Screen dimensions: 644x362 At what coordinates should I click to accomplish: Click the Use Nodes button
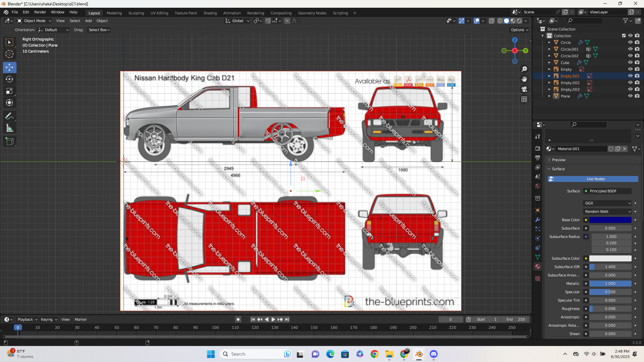click(593, 179)
